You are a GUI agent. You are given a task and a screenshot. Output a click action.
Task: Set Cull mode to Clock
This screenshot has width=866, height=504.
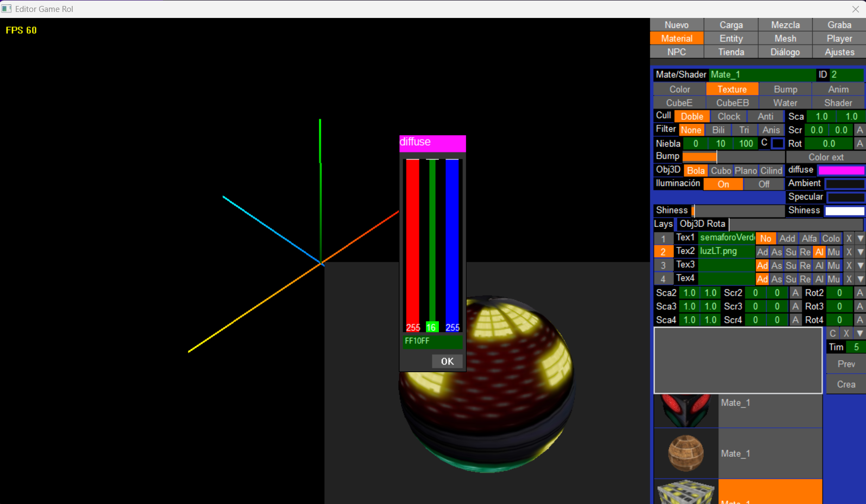pos(728,117)
